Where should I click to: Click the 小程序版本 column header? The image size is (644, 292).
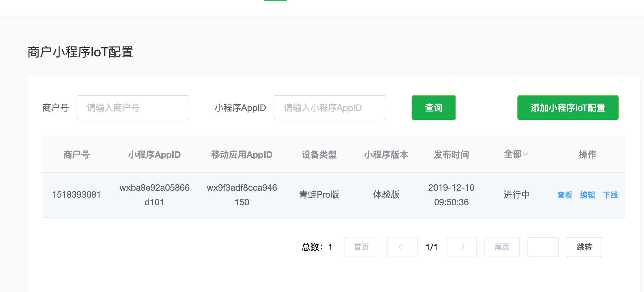pyautogui.click(x=386, y=155)
